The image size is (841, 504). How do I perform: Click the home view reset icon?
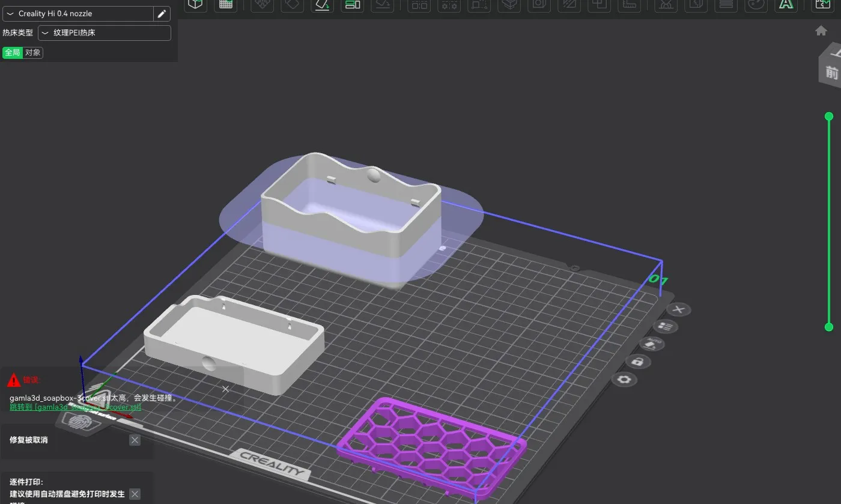coord(821,31)
